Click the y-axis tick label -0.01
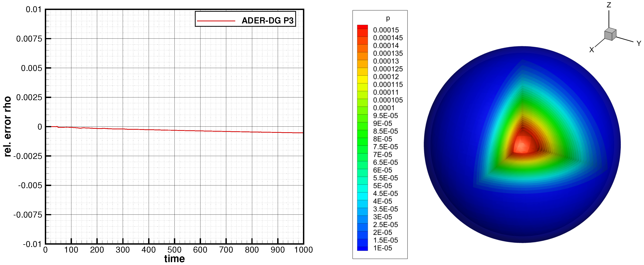The image size is (644, 265). [32, 244]
